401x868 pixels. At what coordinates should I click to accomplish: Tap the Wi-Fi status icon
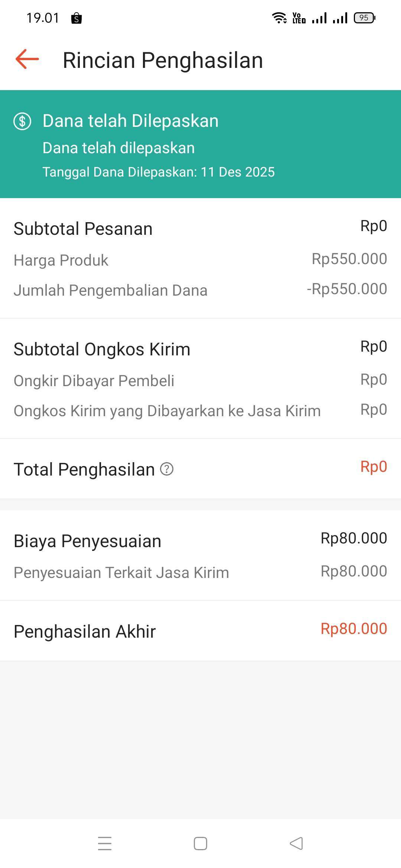point(279,17)
